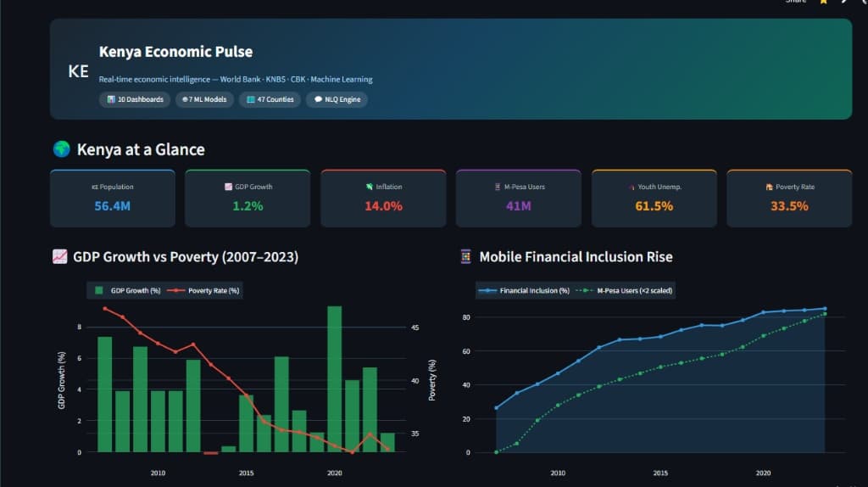The image size is (868, 487).
Task: Toggle Financial Inclusion (%) legend series
Action: (524, 290)
